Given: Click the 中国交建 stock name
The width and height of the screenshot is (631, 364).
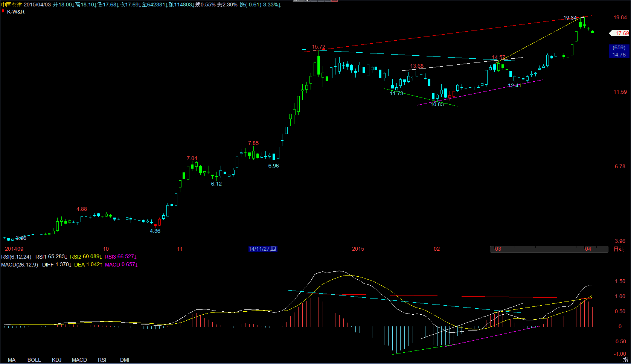Looking at the screenshot, I should pyautogui.click(x=12, y=5).
